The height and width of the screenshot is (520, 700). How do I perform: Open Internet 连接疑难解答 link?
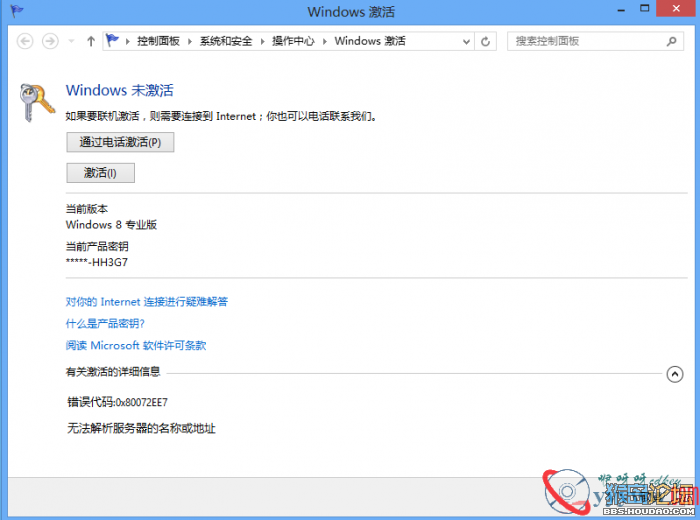click(x=146, y=302)
